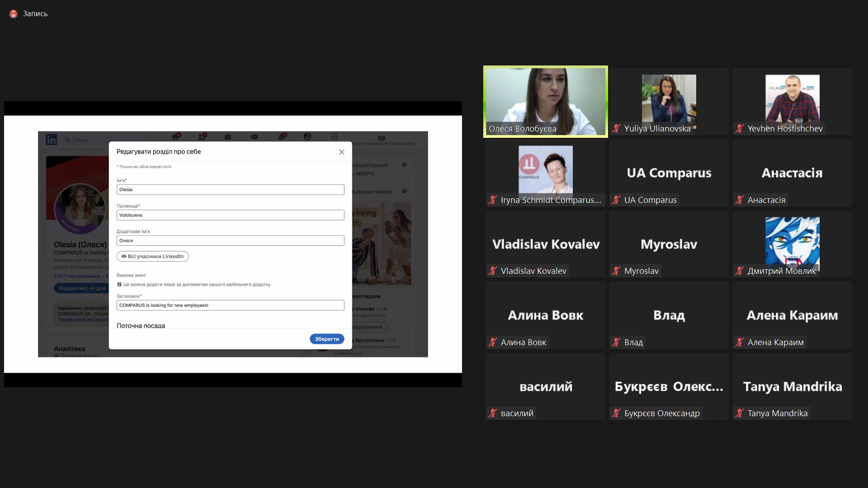The width and height of the screenshot is (868, 488).
Task: Click muted mic icon of Myroslav
Action: tap(616, 271)
